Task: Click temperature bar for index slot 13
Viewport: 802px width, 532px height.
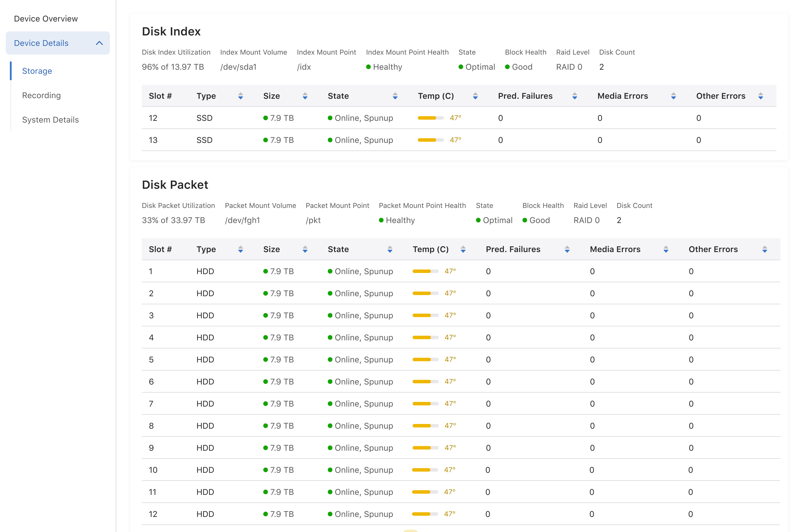Action: pyautogui.click(x=430, y=140)
